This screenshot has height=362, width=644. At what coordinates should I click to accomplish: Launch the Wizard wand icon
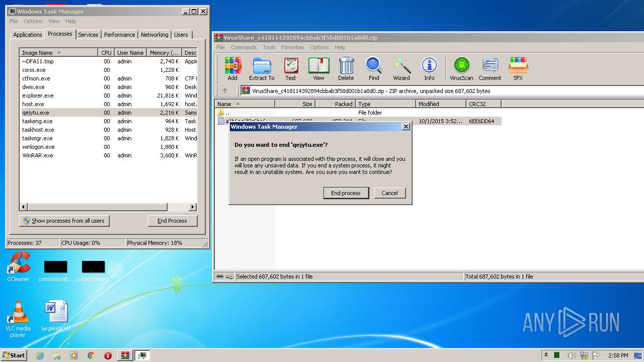pyautogui.click(x=401, y=68)
